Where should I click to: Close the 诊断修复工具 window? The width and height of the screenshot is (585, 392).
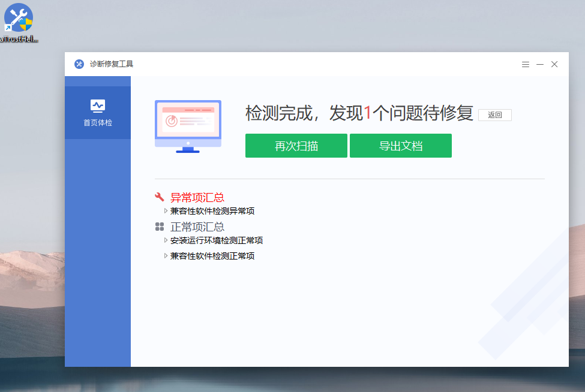[554, 64]
